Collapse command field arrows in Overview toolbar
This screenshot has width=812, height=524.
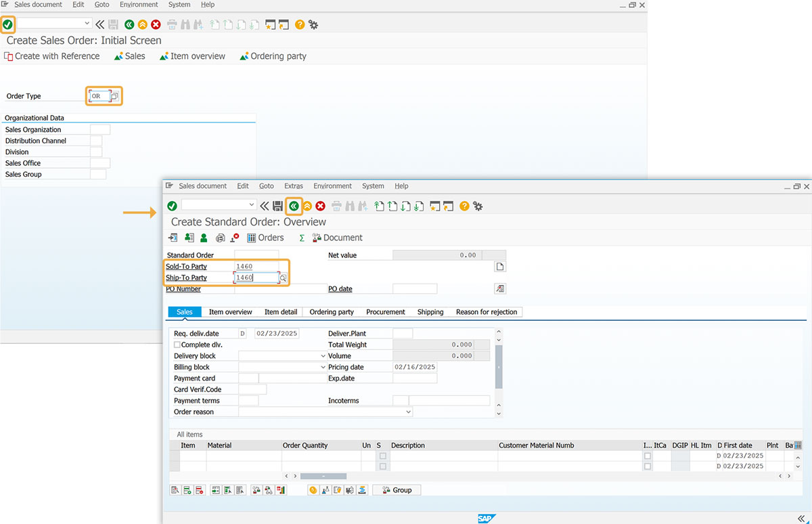pyautogui.click(x=264, y=206)
